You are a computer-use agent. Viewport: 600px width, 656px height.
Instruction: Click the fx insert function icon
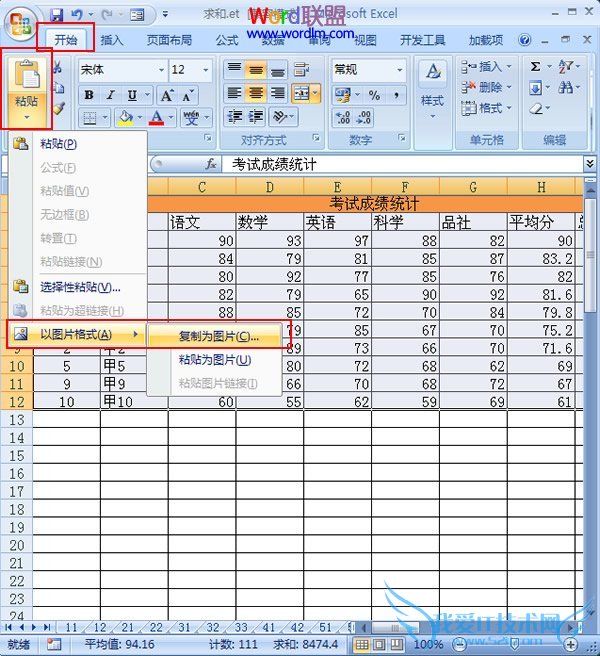pyautogui.click(x=211, y=164)
